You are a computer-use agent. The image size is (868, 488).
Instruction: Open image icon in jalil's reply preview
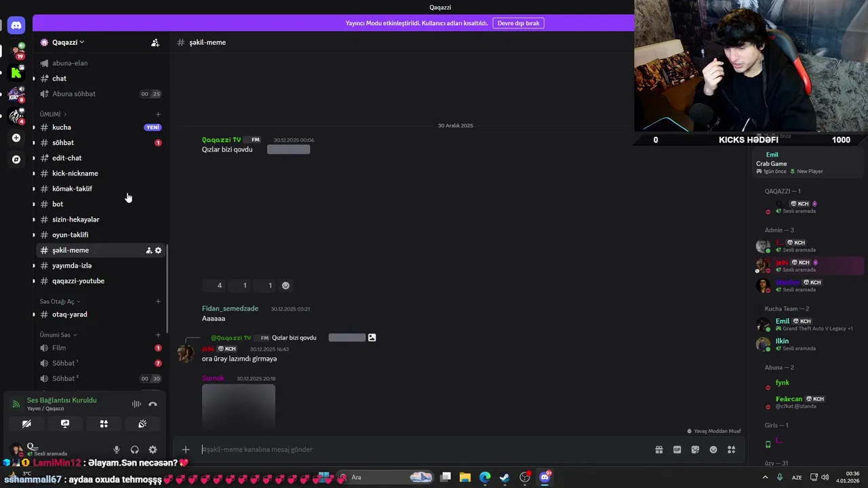[x=372, y=338]
